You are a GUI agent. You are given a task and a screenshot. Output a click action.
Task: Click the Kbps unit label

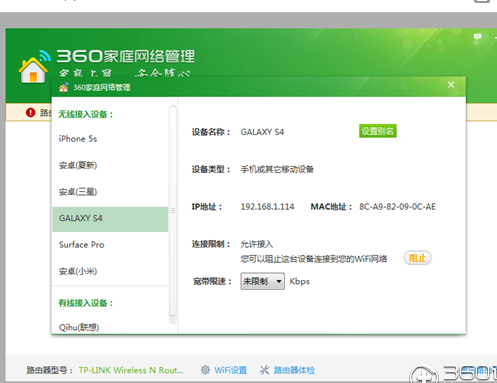click(299, 281)
